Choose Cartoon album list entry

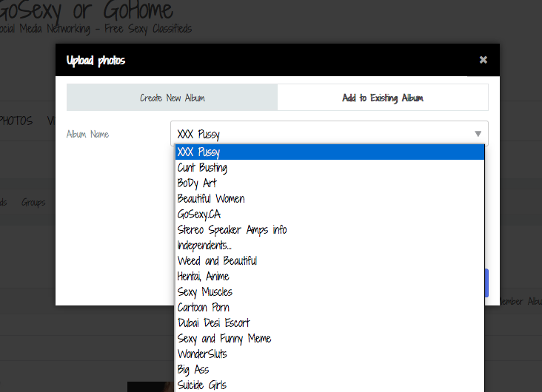[329, 308]
